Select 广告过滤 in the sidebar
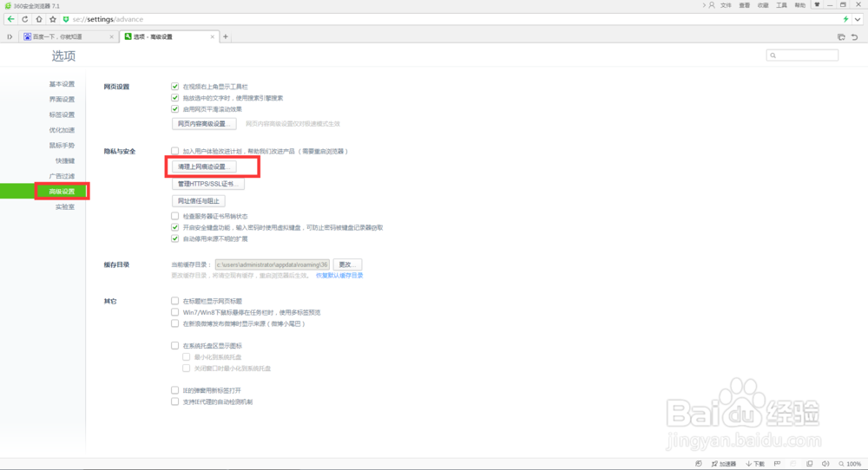 pyautogui.click(x=62, y=176)
